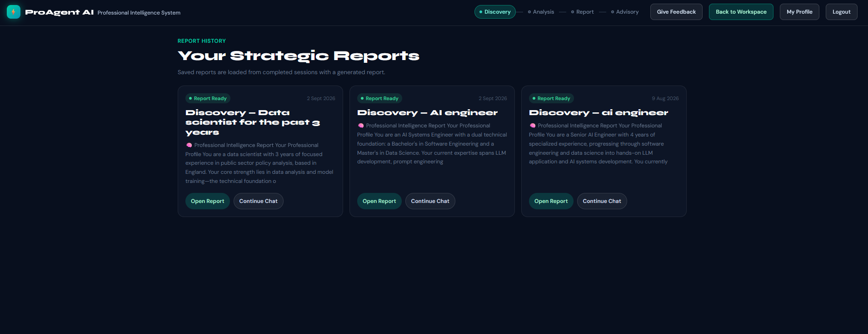Click the capitalized "Discovery – AI engineer" title
Image resolution: width=868 pixels, height=334 pixels.
[428, 113]
